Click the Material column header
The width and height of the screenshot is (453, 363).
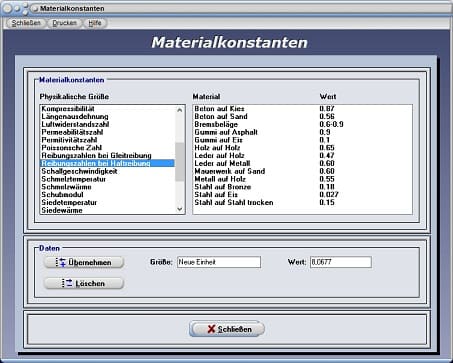(206, 97)
